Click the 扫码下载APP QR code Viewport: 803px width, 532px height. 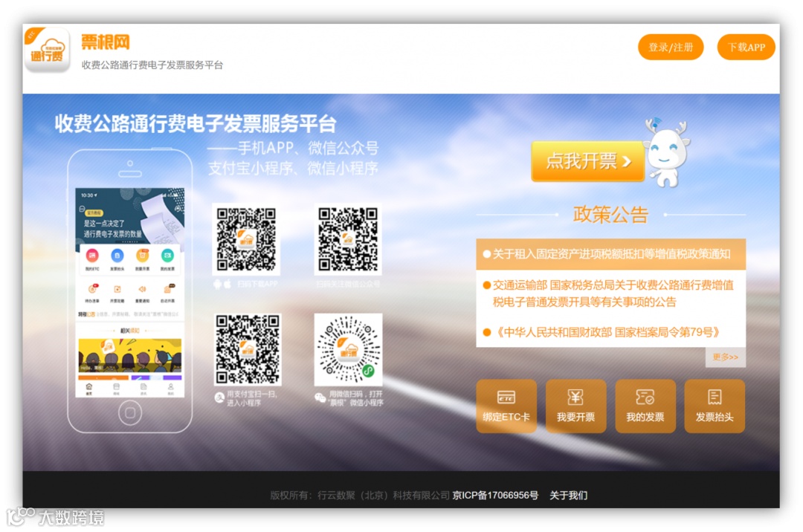[x=246, y=239]
